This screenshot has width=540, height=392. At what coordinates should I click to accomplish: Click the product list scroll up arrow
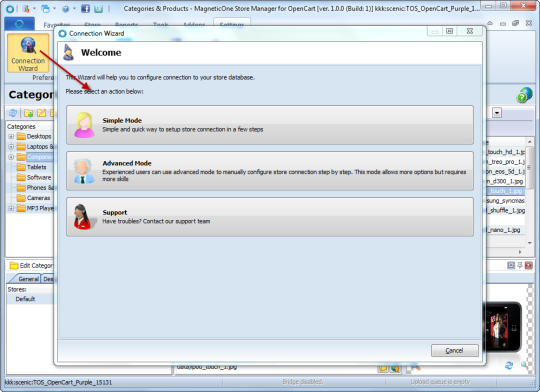[x=530, y=142]
